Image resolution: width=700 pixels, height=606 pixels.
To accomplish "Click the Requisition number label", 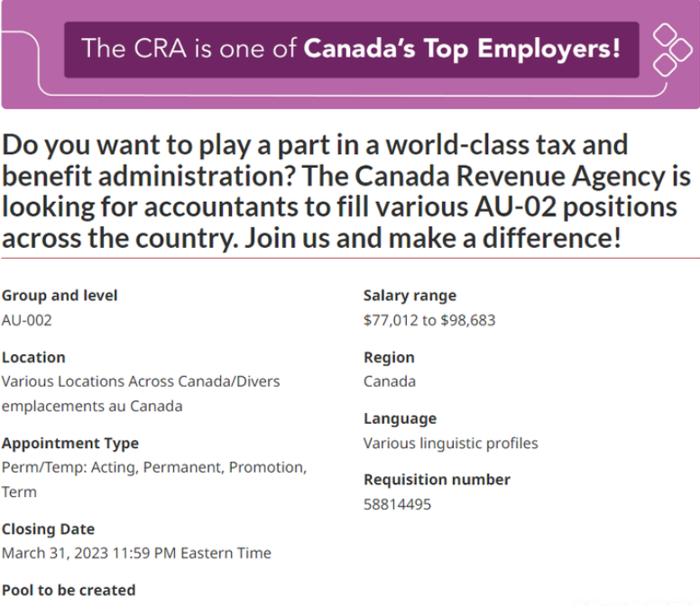I will coord(437,480).
